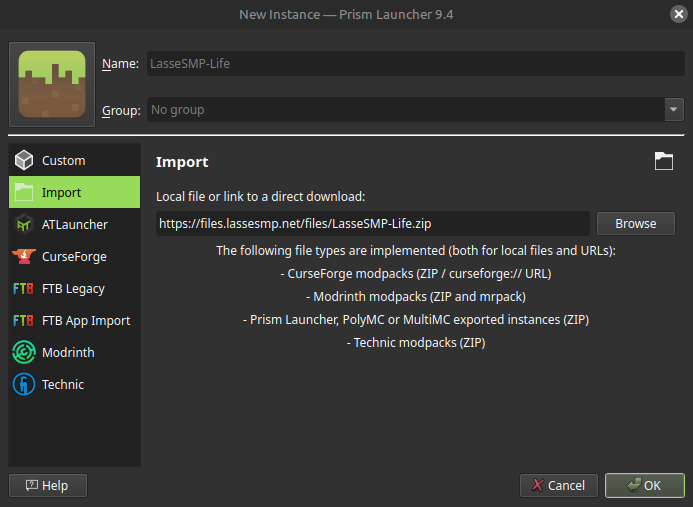This screenshot has width=693, height=507.
Task: Click the folder icon beside Import heading
Action: coord(664,161)
